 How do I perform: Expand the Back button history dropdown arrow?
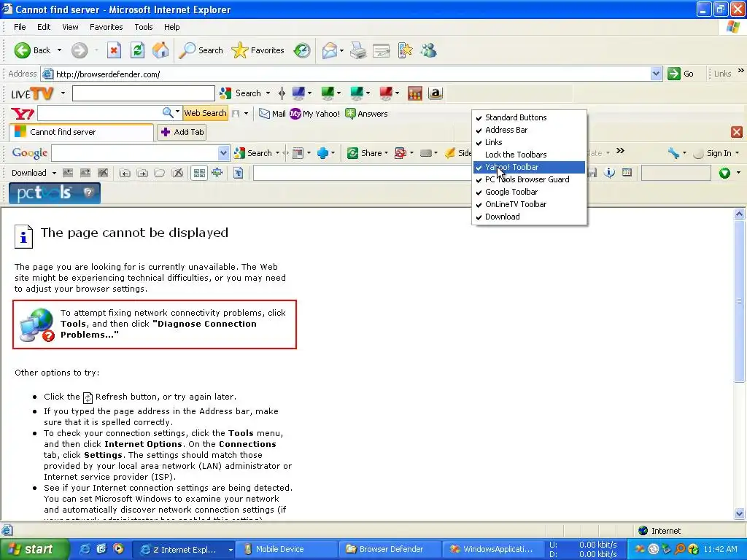[59, 50]
